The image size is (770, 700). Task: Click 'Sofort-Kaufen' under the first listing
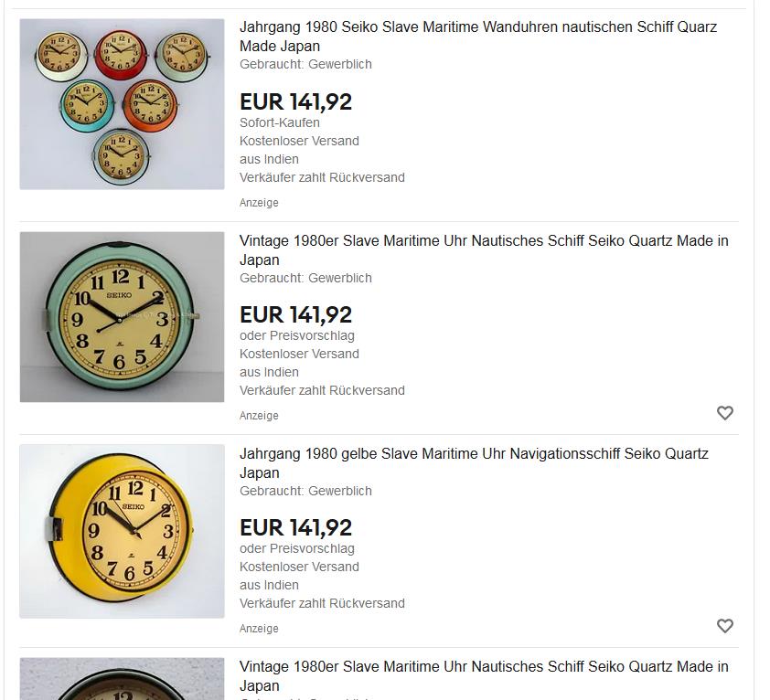click(x=280, y=122)
